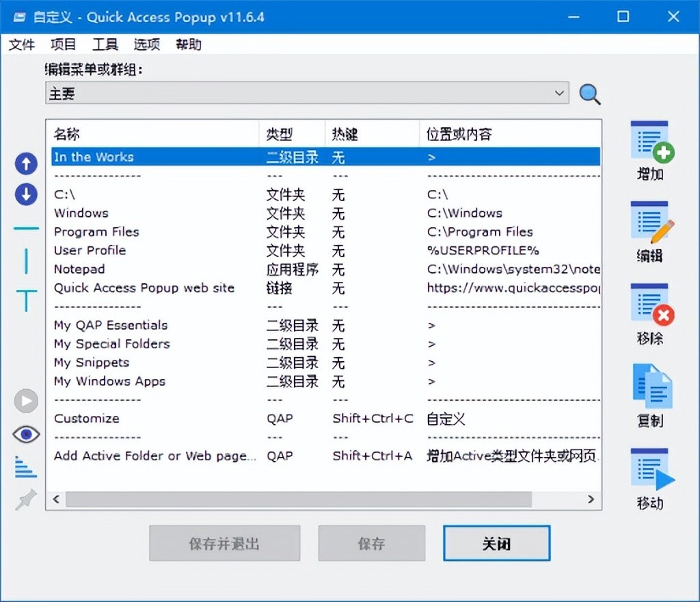Open the 选项 menu

(x=147, y=44)
